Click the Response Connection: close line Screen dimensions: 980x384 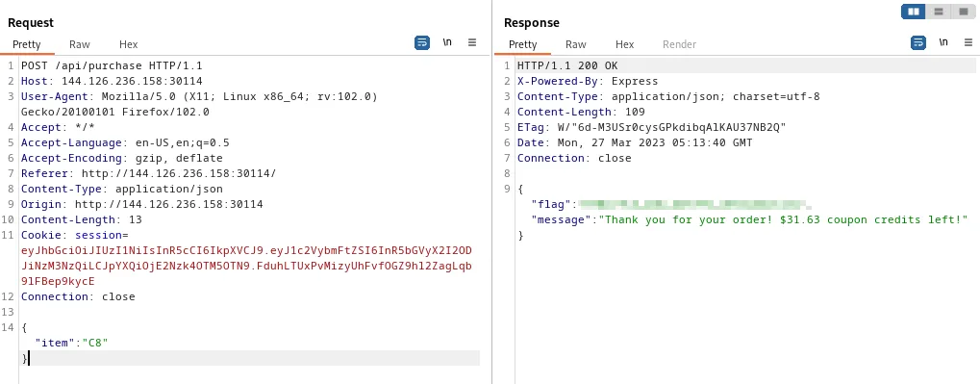pos(574,158)
